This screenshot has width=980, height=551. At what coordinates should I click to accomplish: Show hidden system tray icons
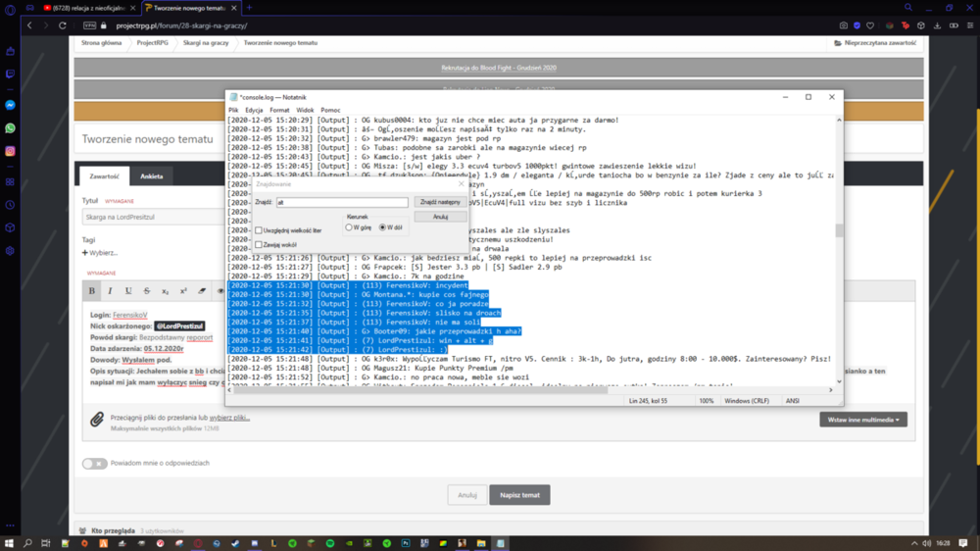914,543
